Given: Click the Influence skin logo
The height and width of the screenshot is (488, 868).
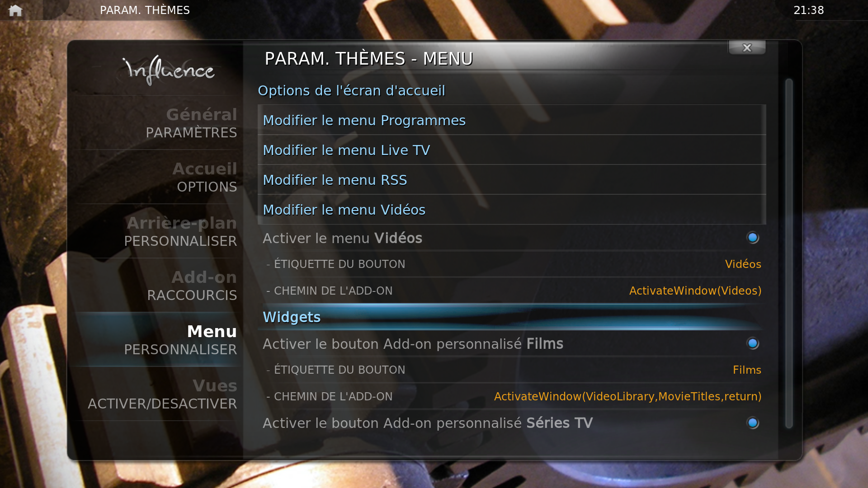Looking at the screenshot, I should pos(169,70).
